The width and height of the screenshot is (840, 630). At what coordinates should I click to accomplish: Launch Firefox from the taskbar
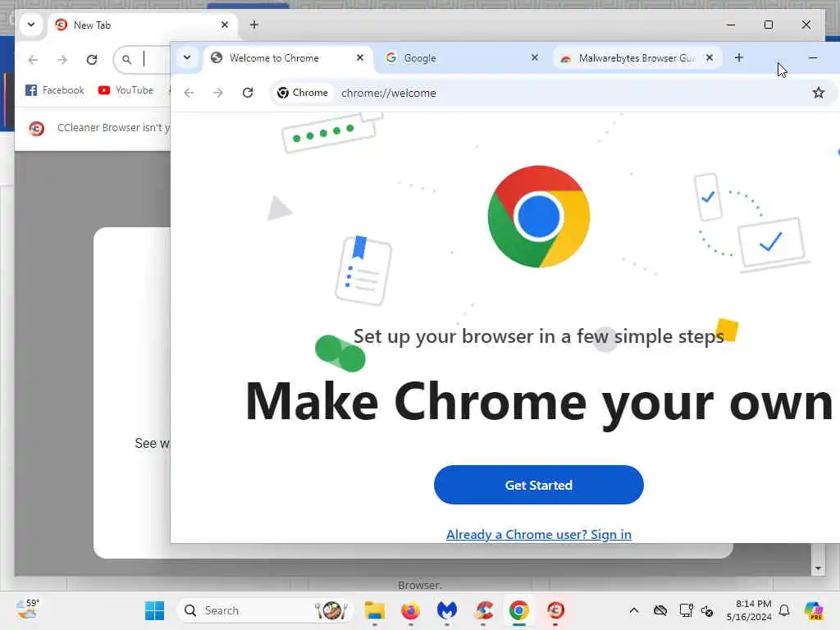click(411, 610)
